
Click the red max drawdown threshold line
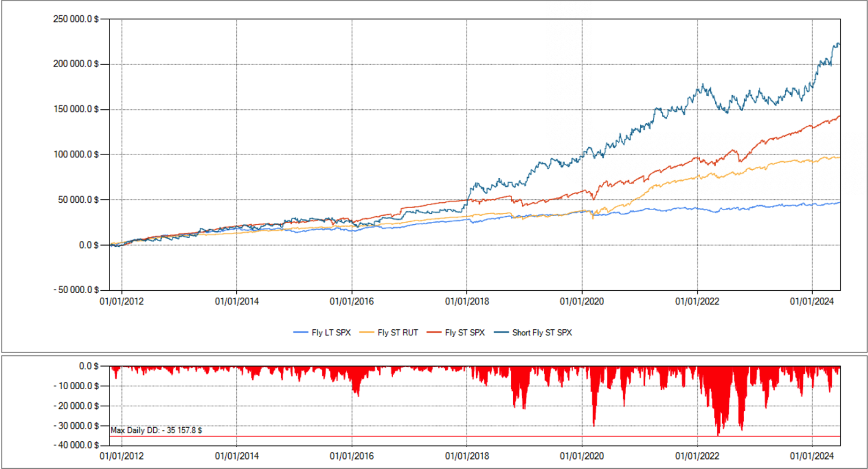point(475,437)
